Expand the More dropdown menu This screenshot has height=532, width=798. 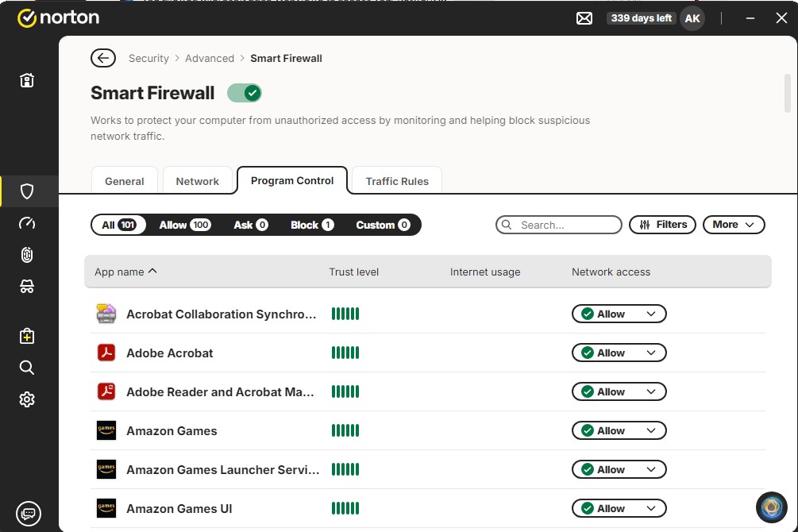tap(734, 225)
